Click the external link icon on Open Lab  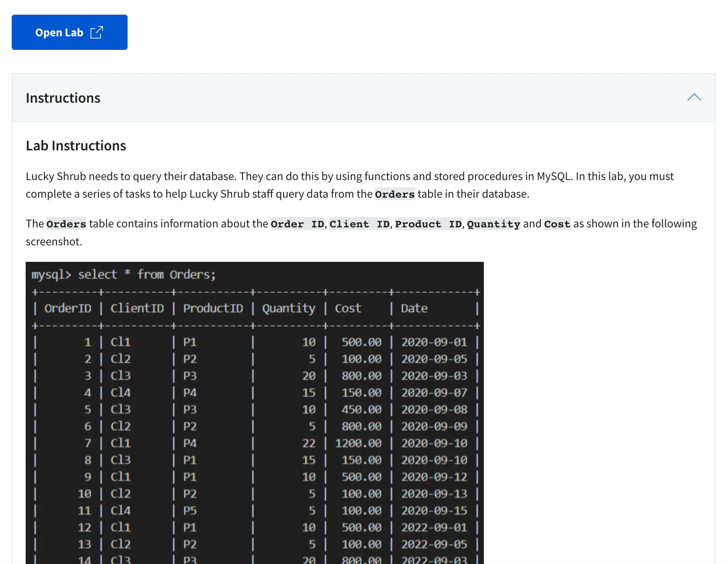pyautogui.click(x=97, y=32)
